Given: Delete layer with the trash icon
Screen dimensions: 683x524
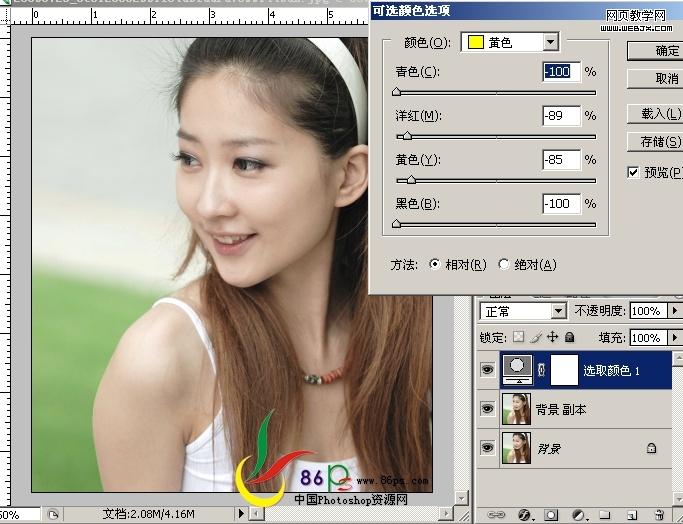Looking at the screenshot, I should 659,514.
